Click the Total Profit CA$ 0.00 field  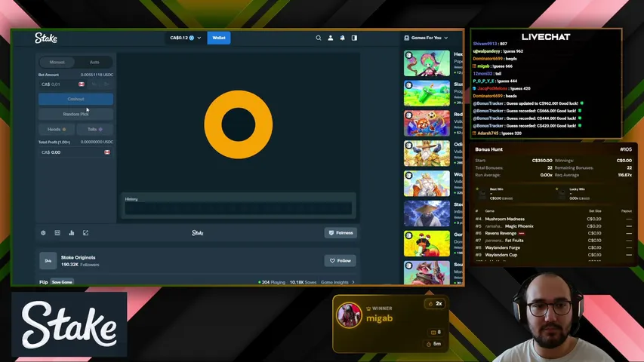(x=75, y=152)
